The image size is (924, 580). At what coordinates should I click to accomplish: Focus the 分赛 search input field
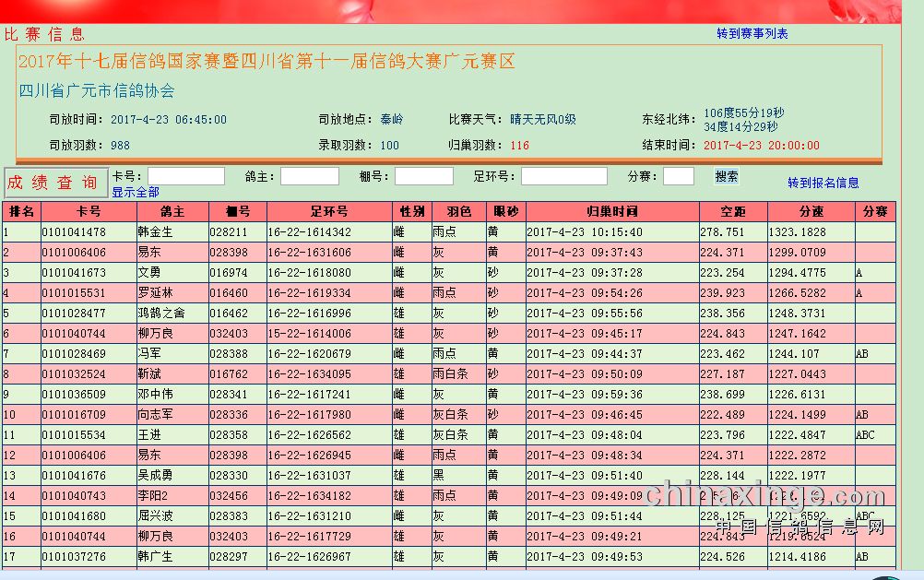coord(678,176)
